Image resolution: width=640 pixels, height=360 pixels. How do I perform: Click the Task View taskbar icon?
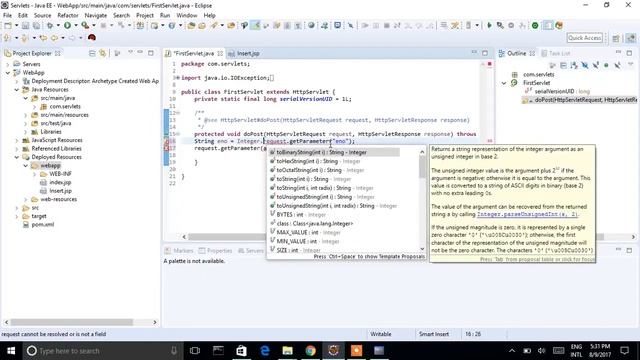[x=195, y=351]
